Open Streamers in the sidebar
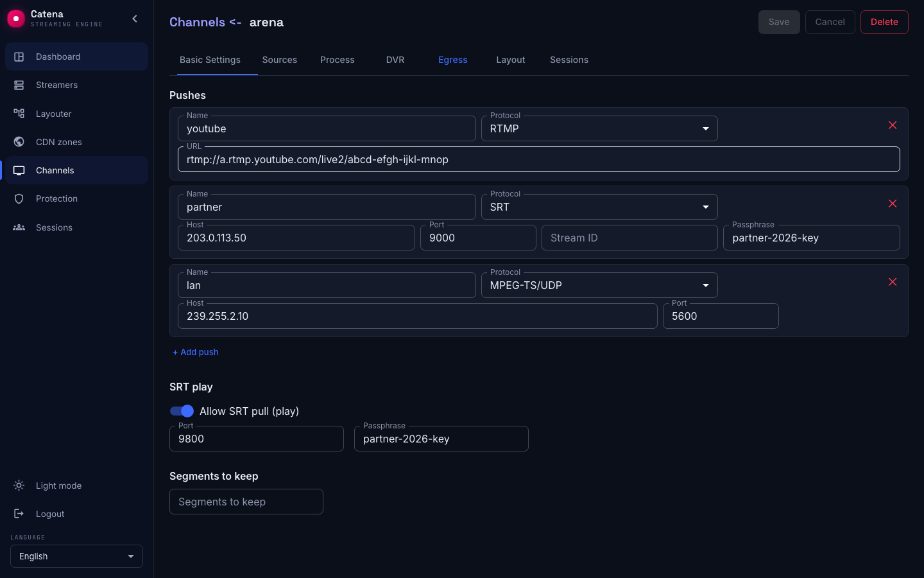 76,85
